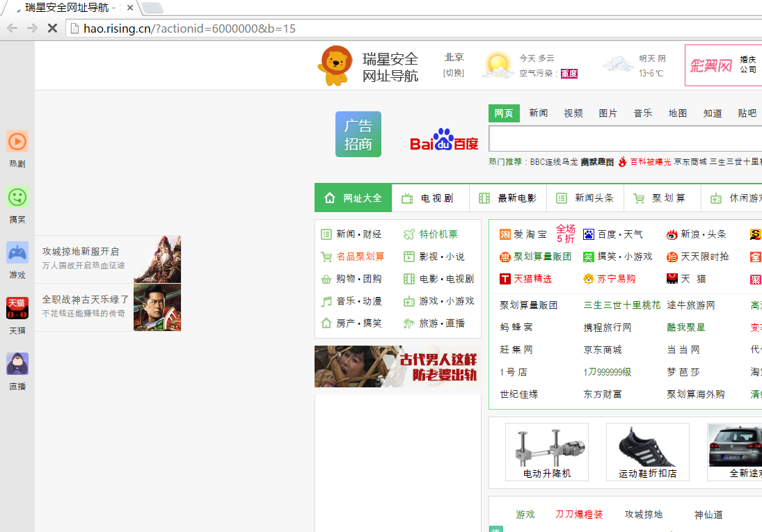Click the 百科被曝光 hot recommendation
The height and width of the screenshot is (532, 762).
(650, 162)
